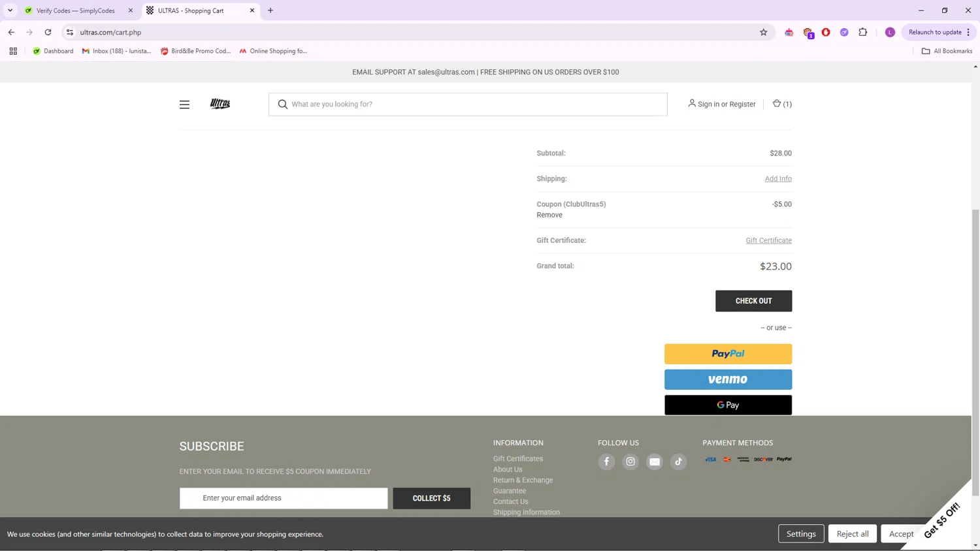The image size is (980, 551).
Task: Open Guarantee footer link
Action: 510,491
